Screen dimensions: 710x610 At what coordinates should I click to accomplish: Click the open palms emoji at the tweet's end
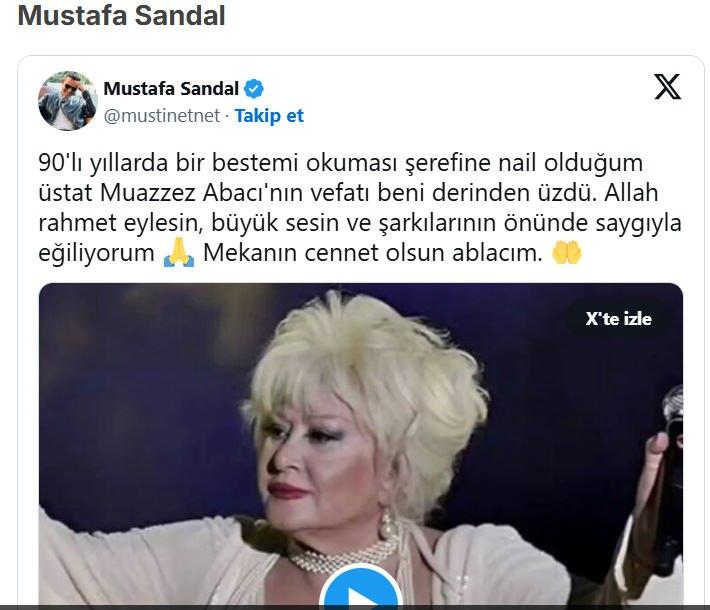point(566,252)
